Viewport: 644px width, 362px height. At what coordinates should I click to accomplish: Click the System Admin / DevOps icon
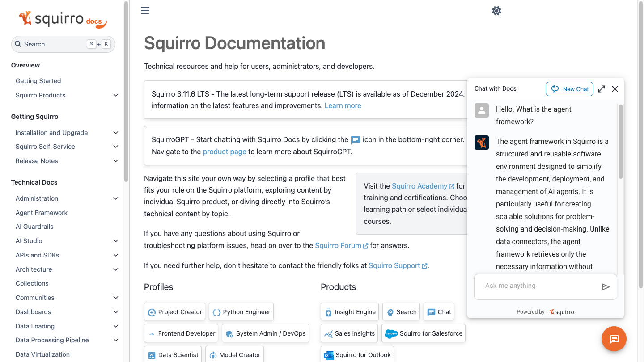click(x=229, y=334)
